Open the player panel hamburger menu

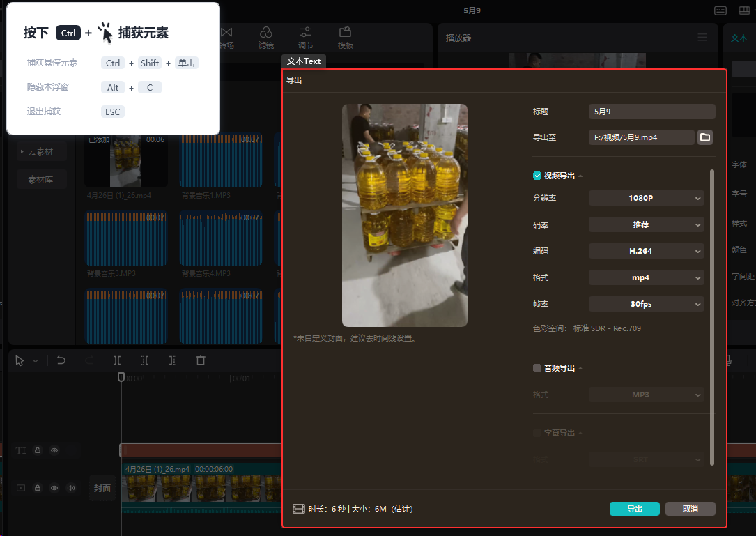click(x=702, y=38)
